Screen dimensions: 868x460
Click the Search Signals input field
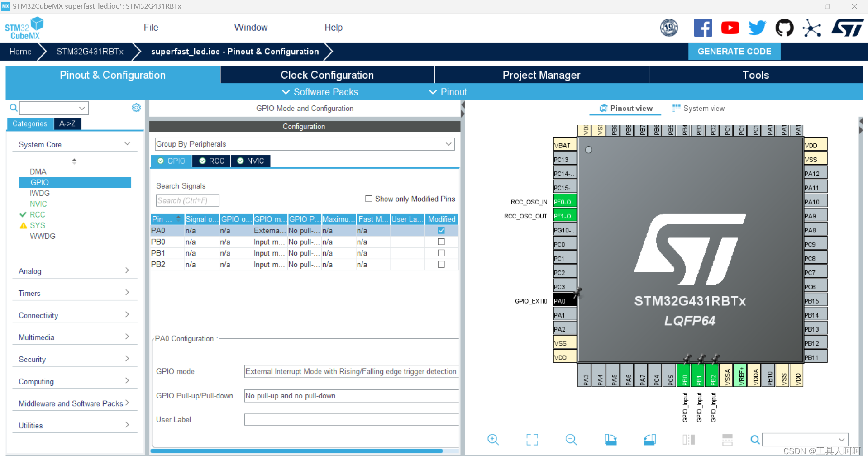click(187, 200)
